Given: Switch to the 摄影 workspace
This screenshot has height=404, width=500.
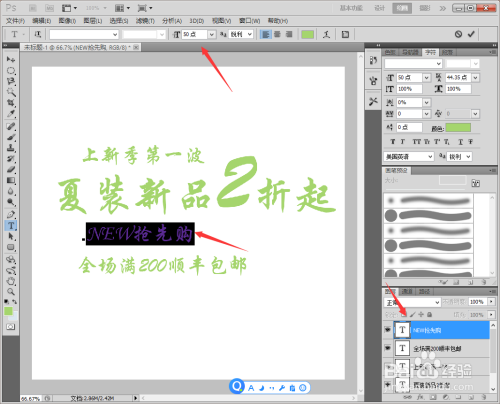Looking at the screenshot, I should [x=425, y=8].
